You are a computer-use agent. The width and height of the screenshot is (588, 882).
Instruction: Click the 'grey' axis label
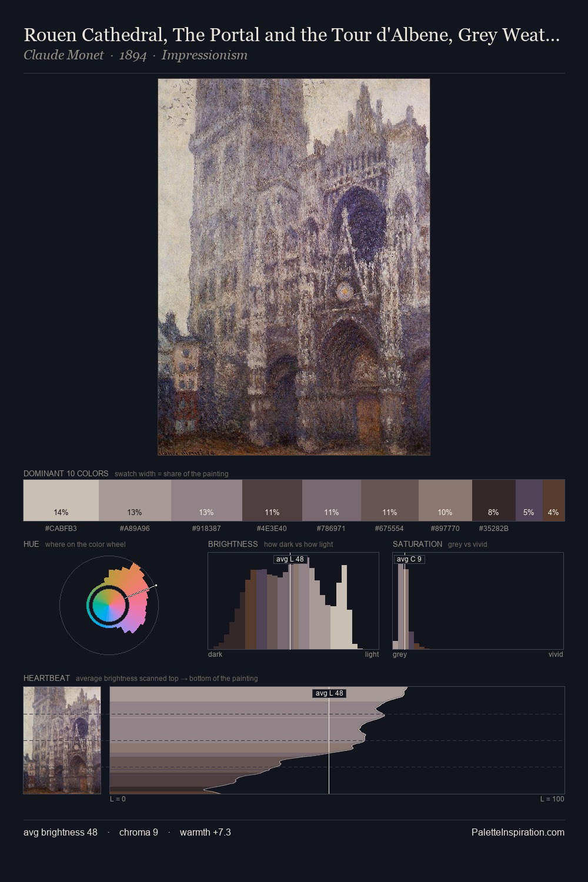click(x=400, y=654)
